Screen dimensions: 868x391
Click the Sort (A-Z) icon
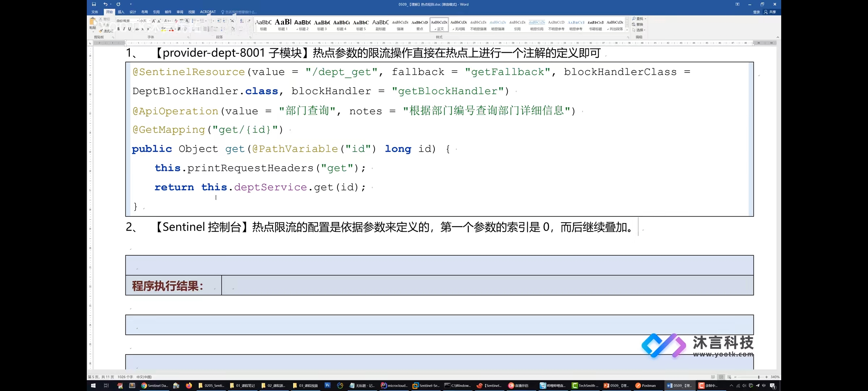(x=242, y=21)
